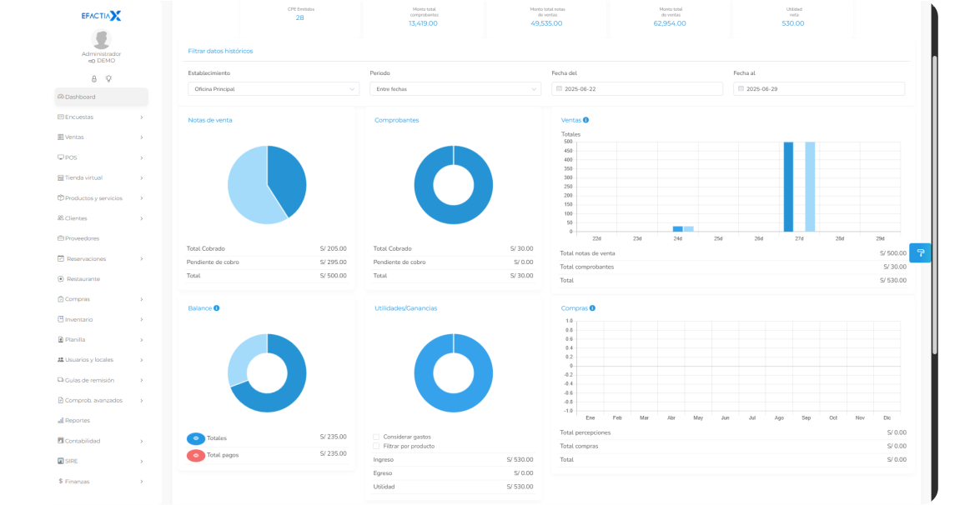Click the Finanzas dollar icon
Viewport: 980px width, 505px height.
pyautogui.click(x=61, y=482)
